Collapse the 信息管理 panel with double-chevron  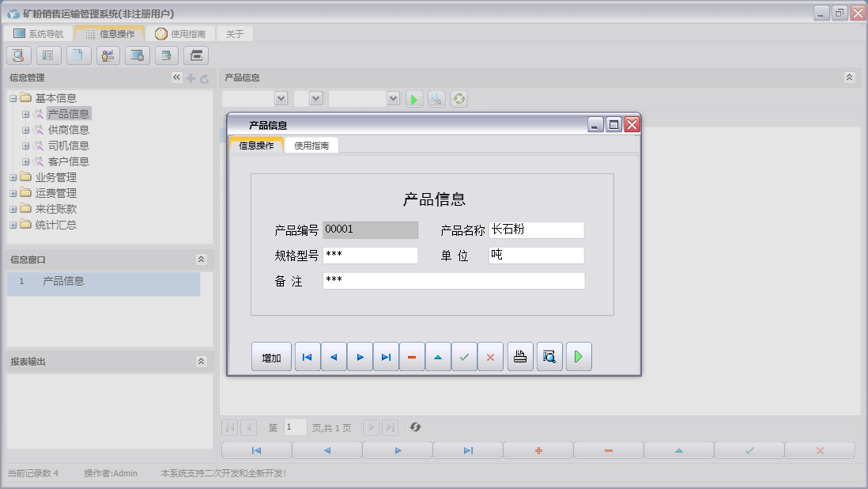point(176,78)
